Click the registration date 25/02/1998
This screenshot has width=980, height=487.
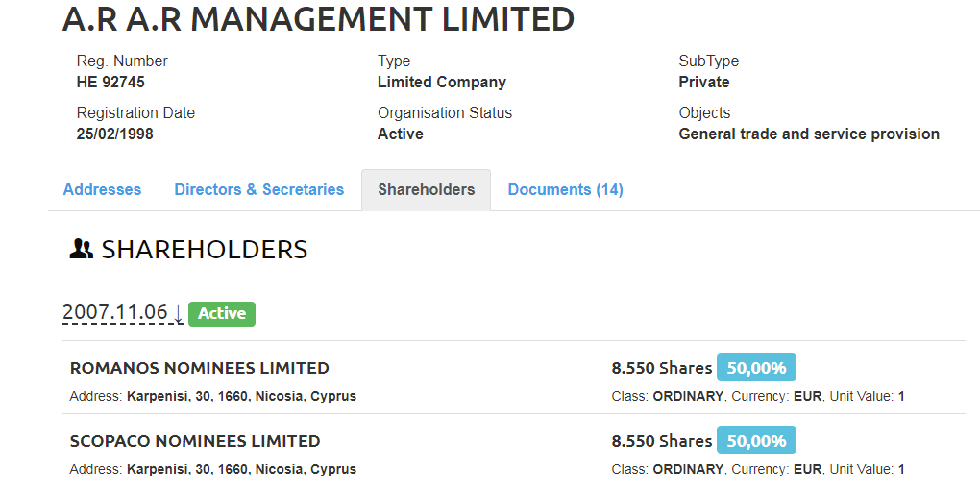tap(114, 134)
